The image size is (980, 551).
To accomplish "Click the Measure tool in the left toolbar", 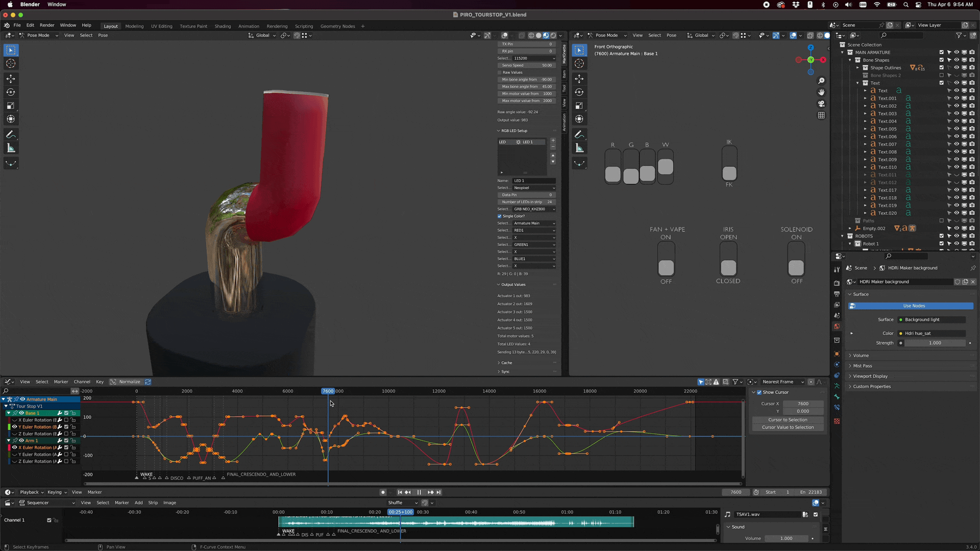I will tap(11, 148).
